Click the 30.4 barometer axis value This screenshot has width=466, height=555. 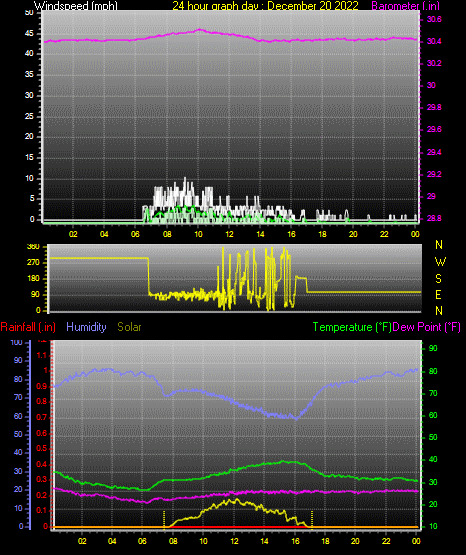pos(434,41)
